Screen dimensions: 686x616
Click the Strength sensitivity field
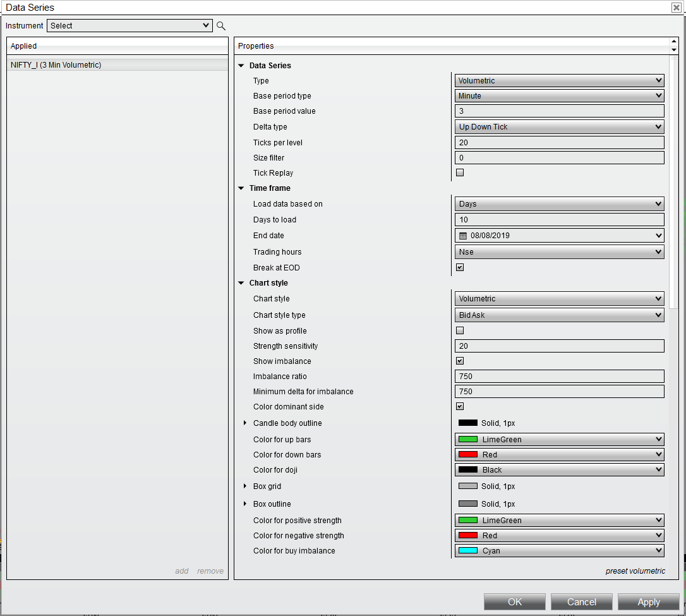[x=559, y=346]
